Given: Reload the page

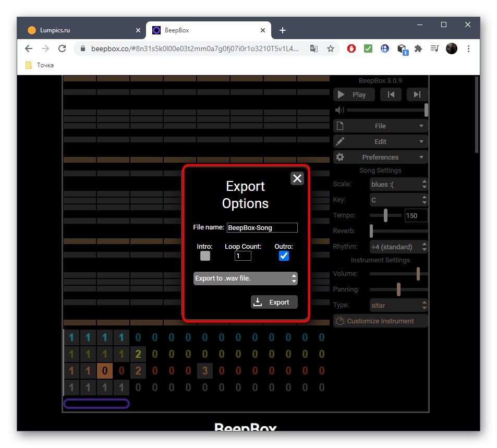Looking at the screenshot, I should [62, 49].
